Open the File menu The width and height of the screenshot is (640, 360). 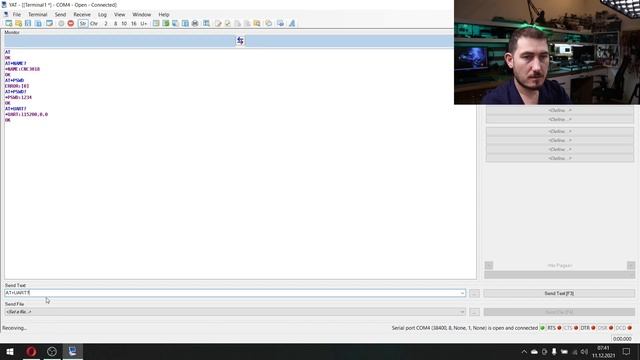coord(17,14)
